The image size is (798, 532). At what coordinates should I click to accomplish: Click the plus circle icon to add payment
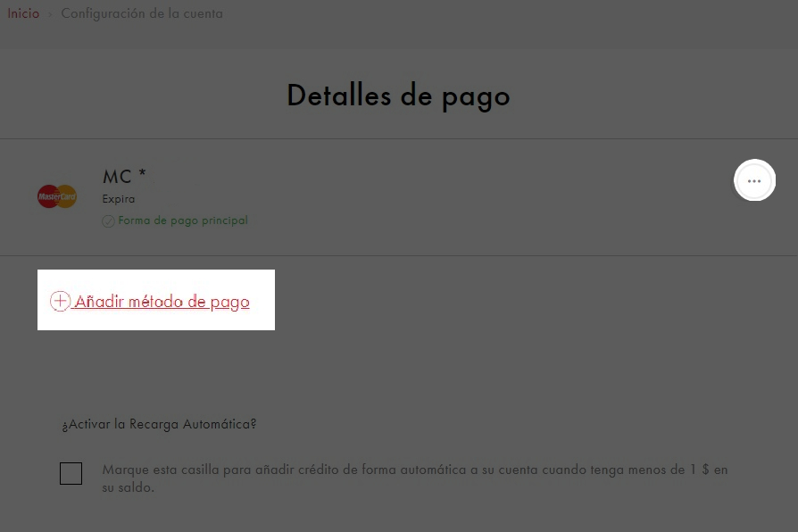(x=60, y=302)
